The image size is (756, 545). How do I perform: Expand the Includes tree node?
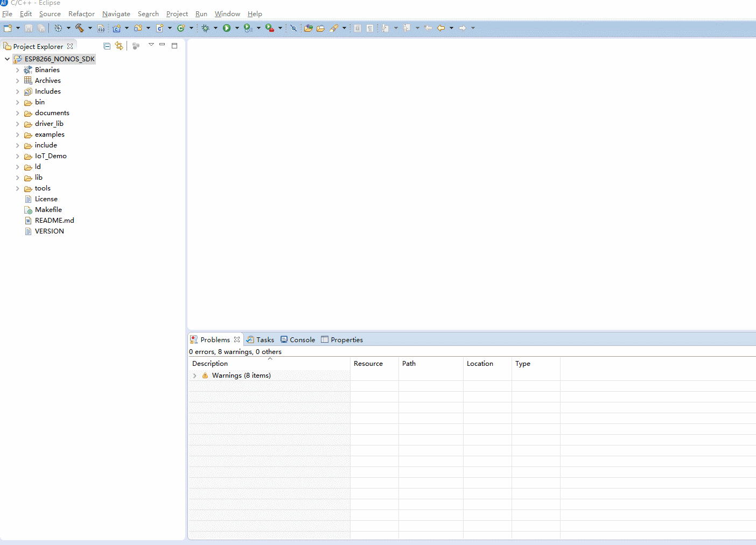18,91
